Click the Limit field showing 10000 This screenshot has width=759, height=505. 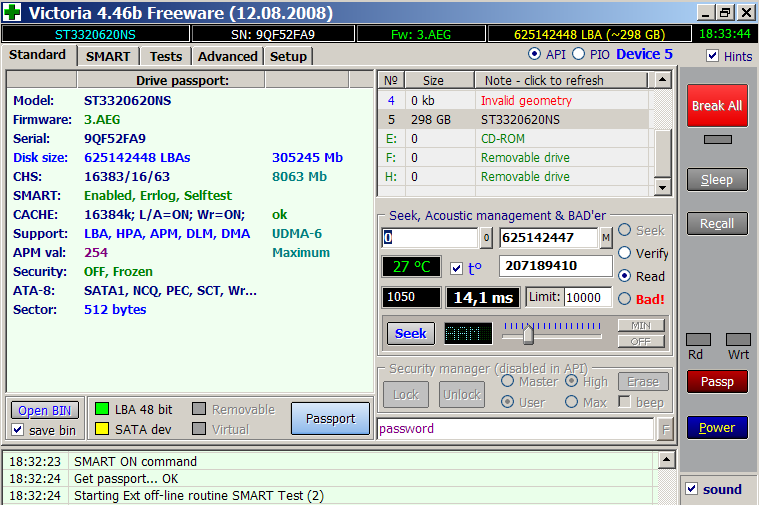588,297
